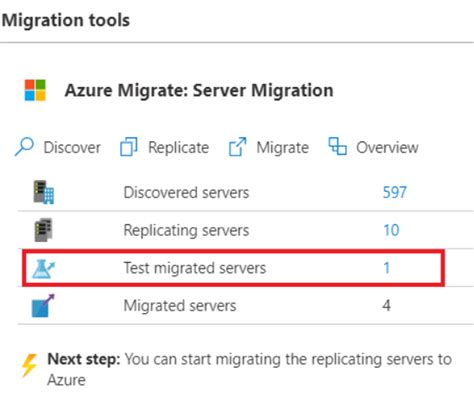Select the Discover toolbar label
The image size is (474, 400).
click(72, 147)
